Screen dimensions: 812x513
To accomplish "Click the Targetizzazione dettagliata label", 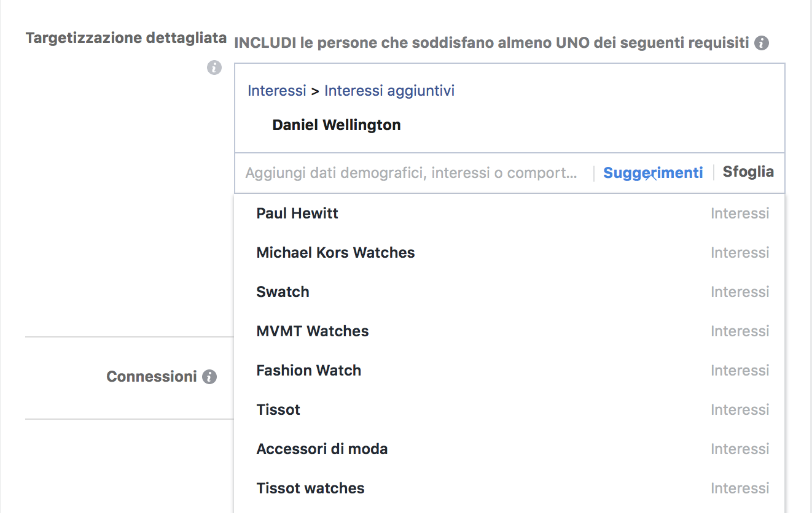I will coord(125,37).
